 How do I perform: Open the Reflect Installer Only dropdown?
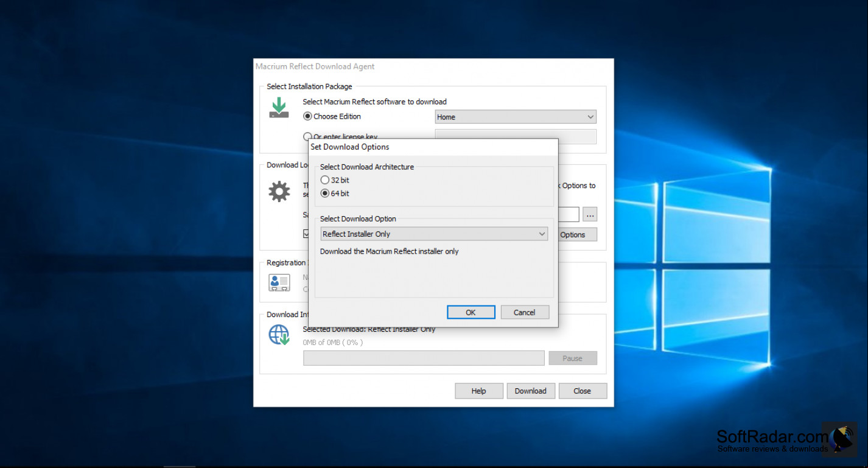[434, 234]
